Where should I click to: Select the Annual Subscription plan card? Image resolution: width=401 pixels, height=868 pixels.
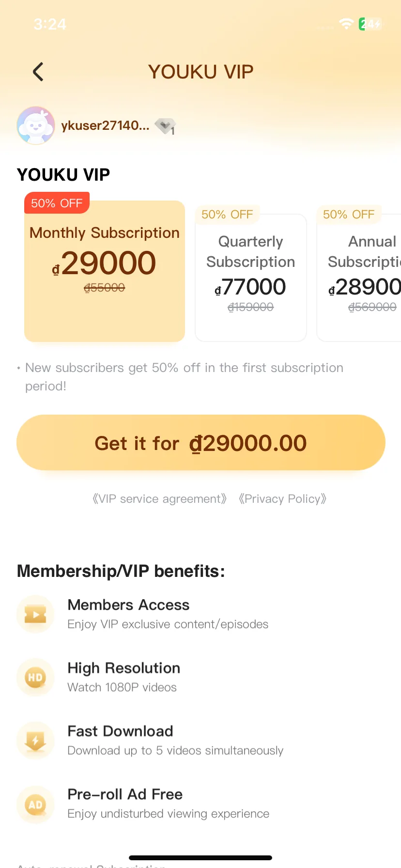(x=359, y=278)
